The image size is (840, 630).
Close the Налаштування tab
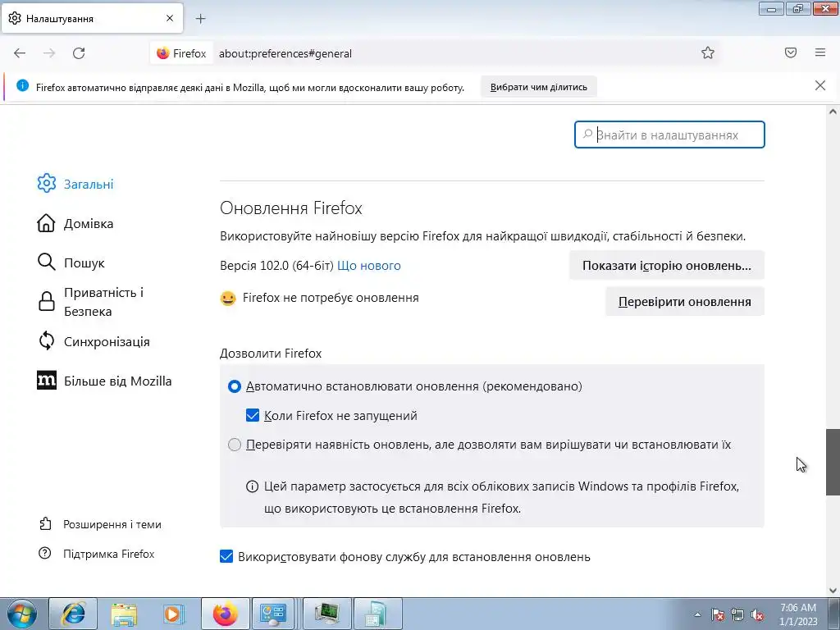(169, 18)
